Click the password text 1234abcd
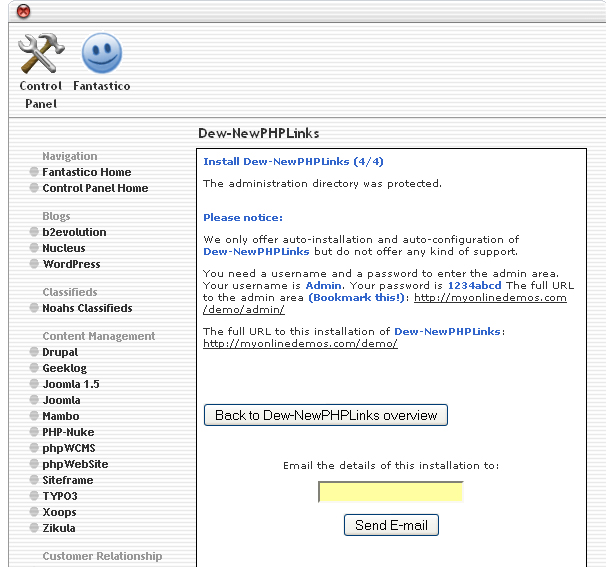606x567 pixels. [x=475, y=286]
